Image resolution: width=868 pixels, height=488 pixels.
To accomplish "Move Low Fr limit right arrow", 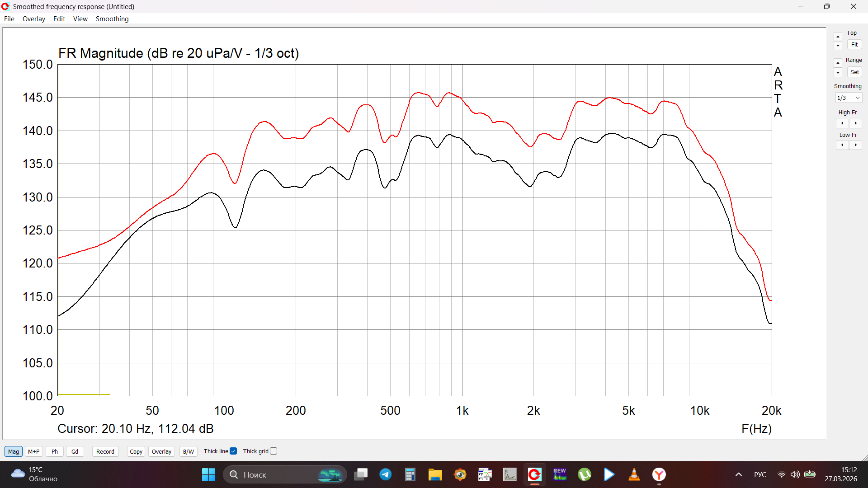I will coord(855,145).
